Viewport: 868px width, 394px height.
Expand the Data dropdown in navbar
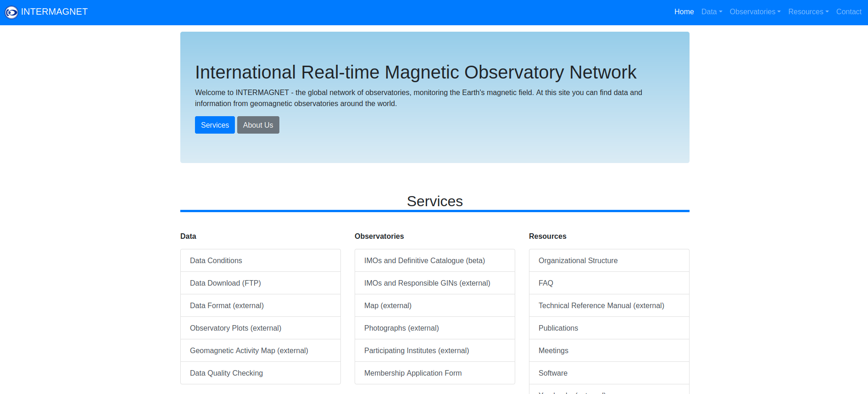[x=712, y=12]
